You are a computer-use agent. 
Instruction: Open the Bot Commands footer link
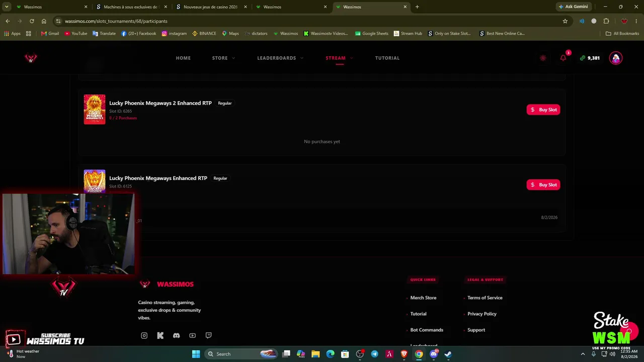click(x=427, y=330)
